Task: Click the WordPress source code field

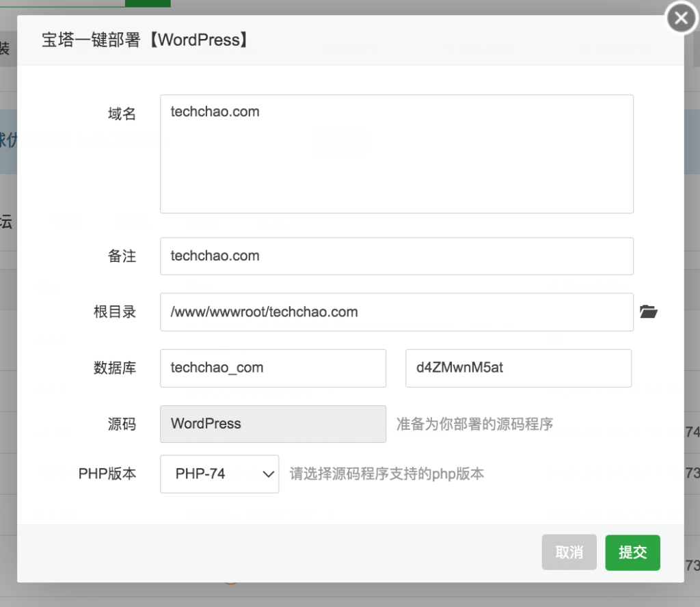Action: pyautogui.click(x=273, y=424)
